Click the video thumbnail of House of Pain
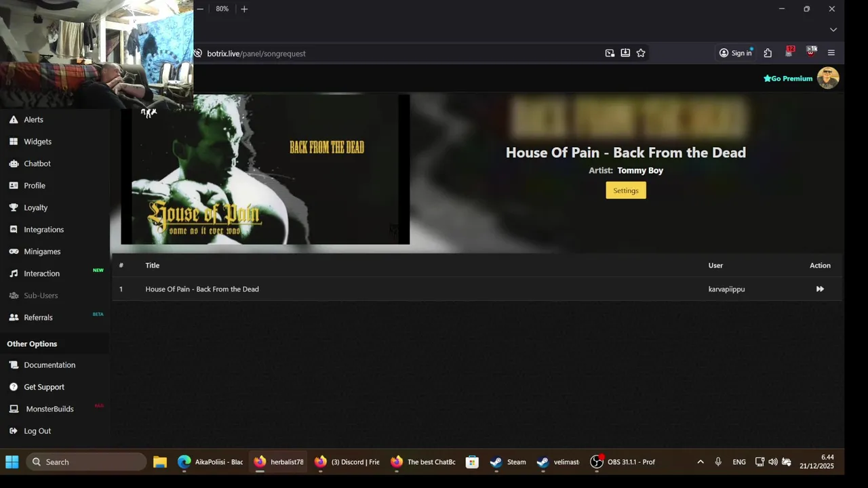The image size is (868, 488). tap(265, 169)
